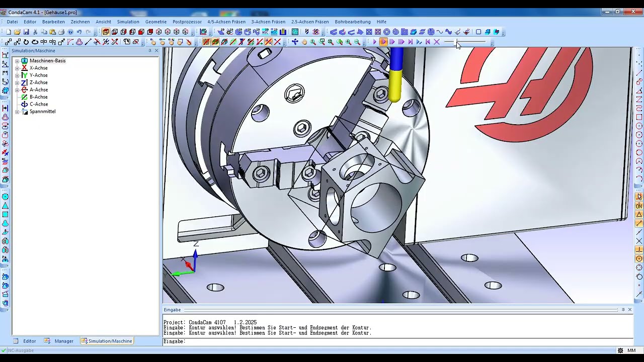The width and height of the screenshot is (644, 362).
Task: Expand the A-Achse tree node
Action: pos(17,90)
